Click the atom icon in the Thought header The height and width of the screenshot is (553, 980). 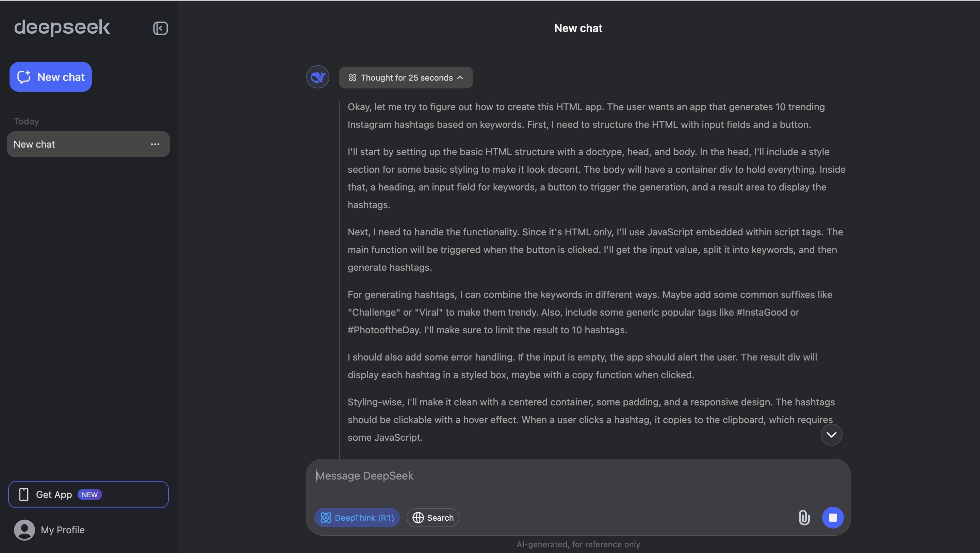point(352,78)
